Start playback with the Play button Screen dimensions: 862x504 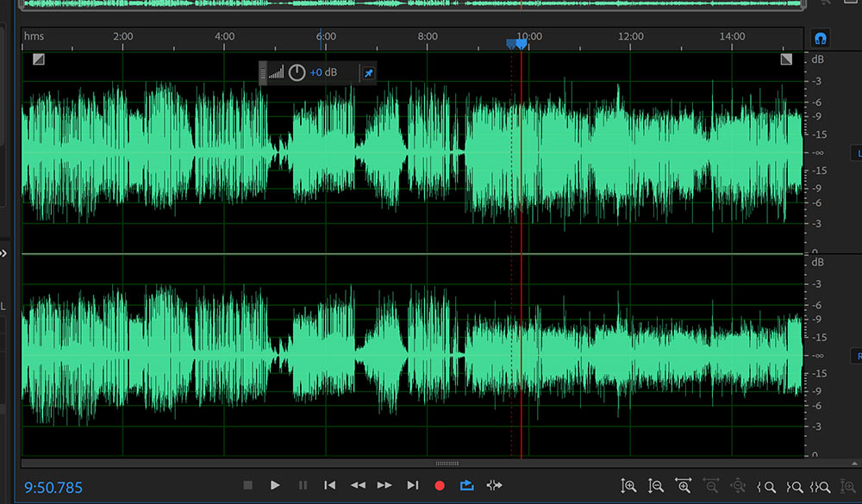tap(276, 485)
